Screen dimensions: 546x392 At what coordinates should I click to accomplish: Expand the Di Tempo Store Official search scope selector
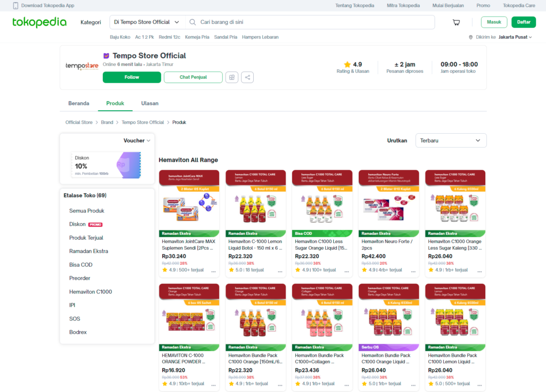147,22
